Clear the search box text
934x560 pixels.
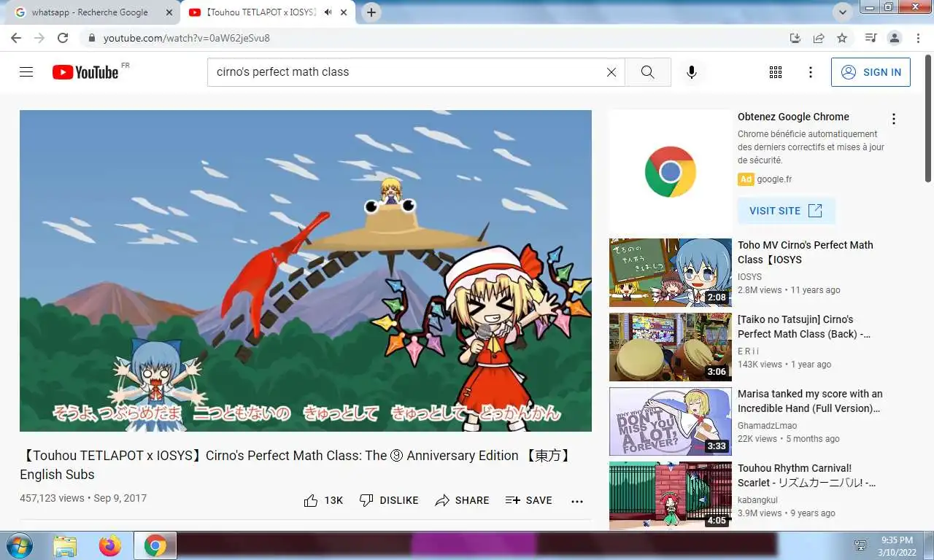[x=611, y=72]
